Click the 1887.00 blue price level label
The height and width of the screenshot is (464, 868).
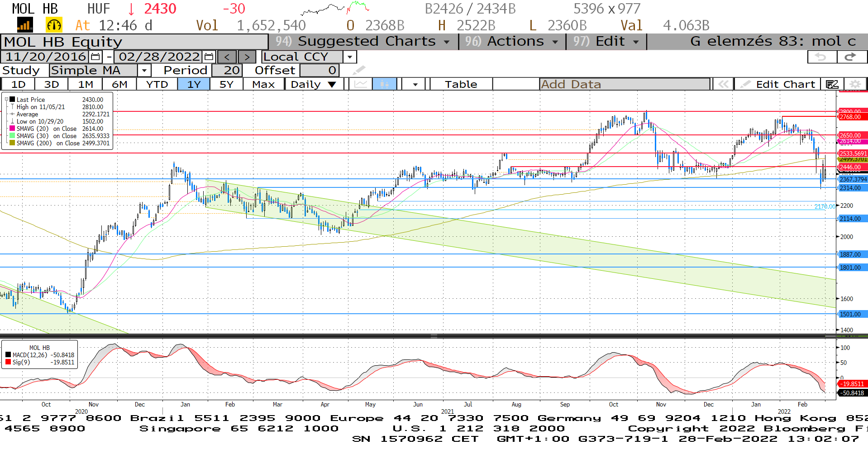click(x=853, y=254)
